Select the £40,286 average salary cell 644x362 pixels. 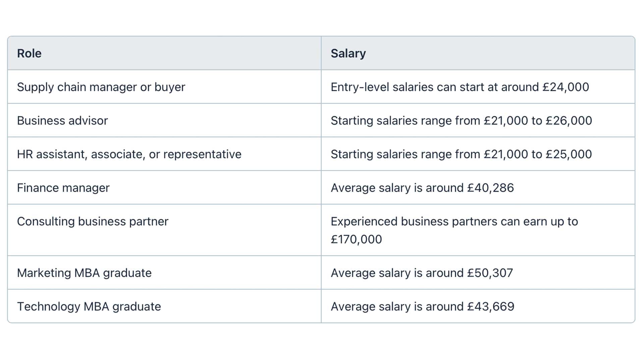pos(422,188)
